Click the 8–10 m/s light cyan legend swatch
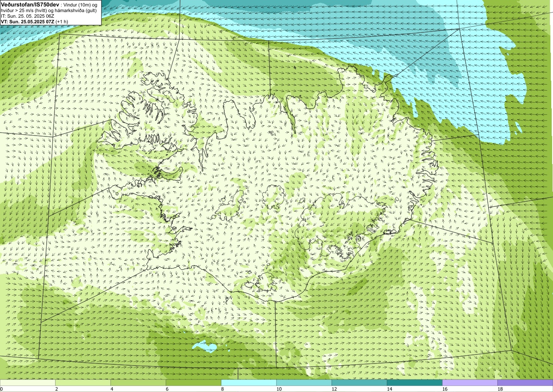Image resolution: width=553 pixels, height=392 pixels. point(249,383)
